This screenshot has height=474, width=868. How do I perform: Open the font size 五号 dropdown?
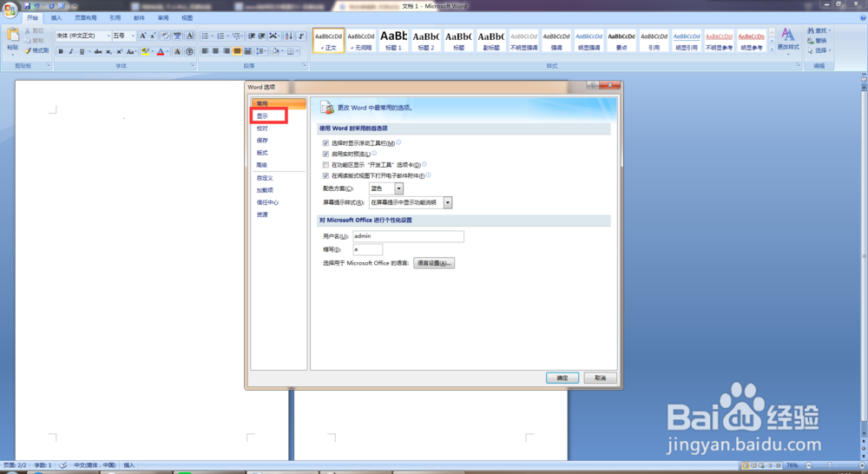coord(133,36)
